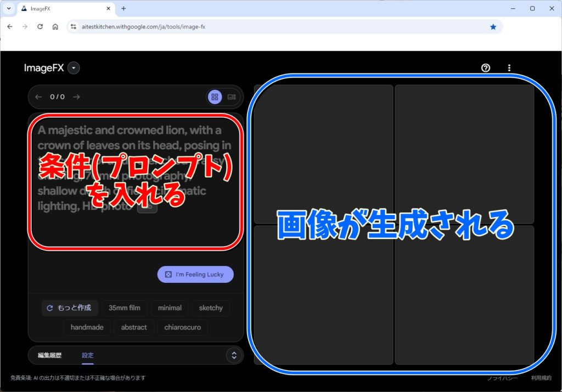Image resolution: width=562 pixels, height=392 pixels.
Task: Go to the previous prompt result arrow
Action: [38, 97]
